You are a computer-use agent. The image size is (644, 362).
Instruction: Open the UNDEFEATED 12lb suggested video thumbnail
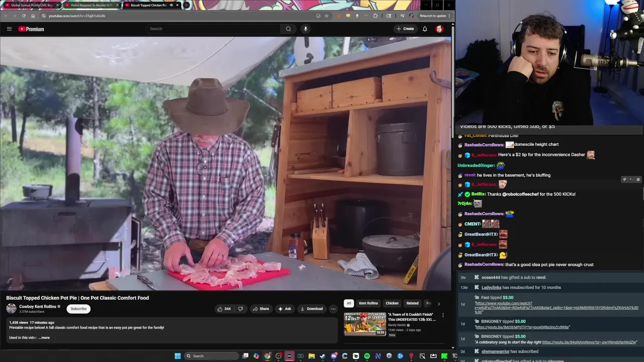[365, 324]
